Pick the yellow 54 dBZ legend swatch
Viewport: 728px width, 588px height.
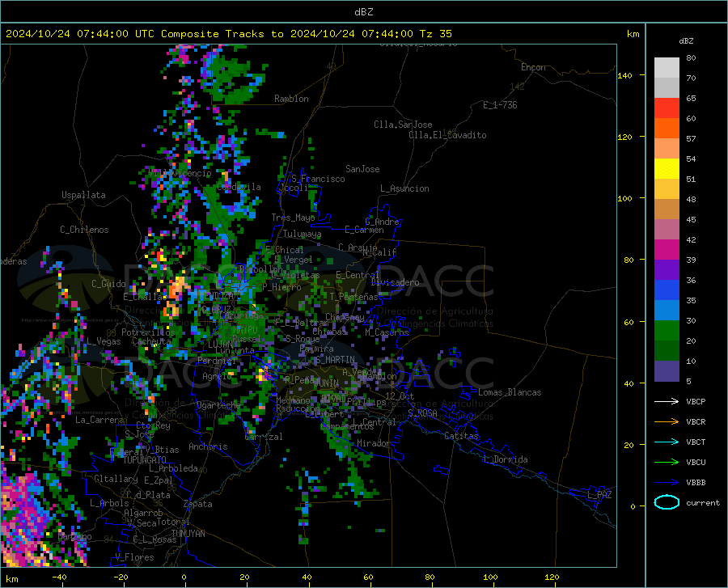coord(667,169)
